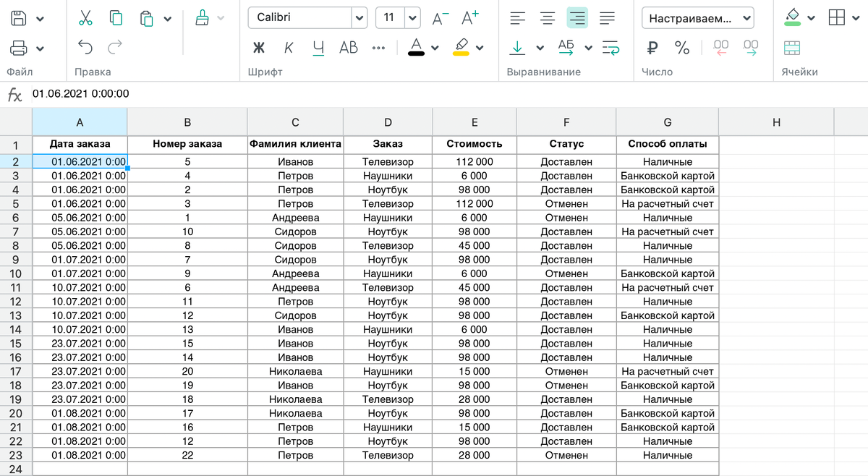Select order number cell '22'
The height and width of the screenshot is (476, 868).
click(187, 455)
